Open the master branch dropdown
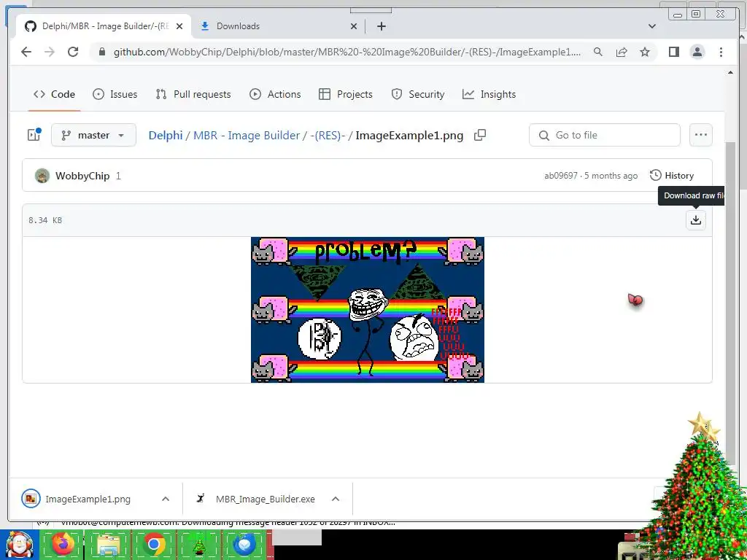 tap(93, 135)
